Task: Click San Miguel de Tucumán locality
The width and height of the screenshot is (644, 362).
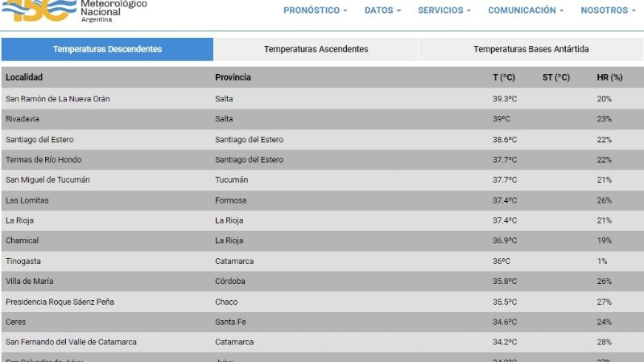Action: point(47,179)
